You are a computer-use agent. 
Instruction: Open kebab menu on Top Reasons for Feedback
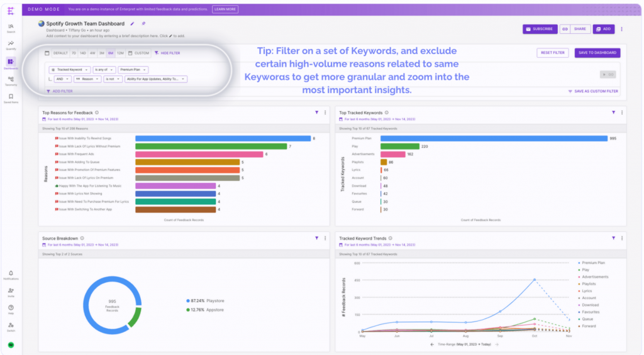325,112
